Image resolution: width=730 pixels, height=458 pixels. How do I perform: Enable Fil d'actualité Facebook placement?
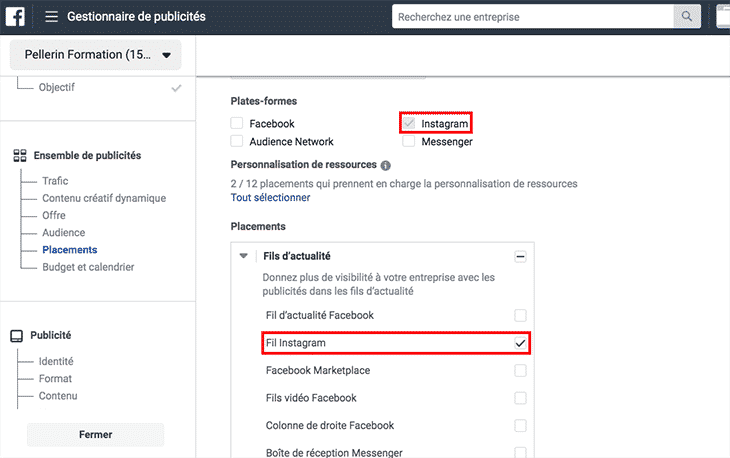pyautogui.click(x=520, y=316)
